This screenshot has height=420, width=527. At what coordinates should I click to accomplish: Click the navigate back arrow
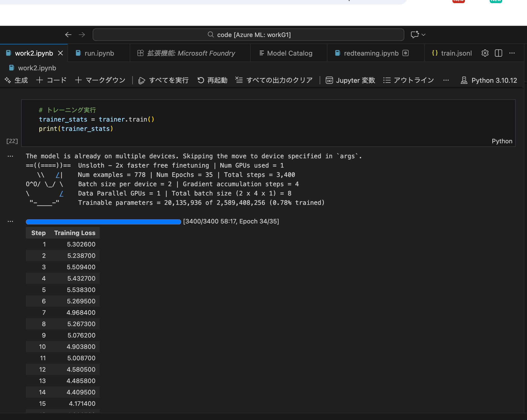click(x=68, y=35)
